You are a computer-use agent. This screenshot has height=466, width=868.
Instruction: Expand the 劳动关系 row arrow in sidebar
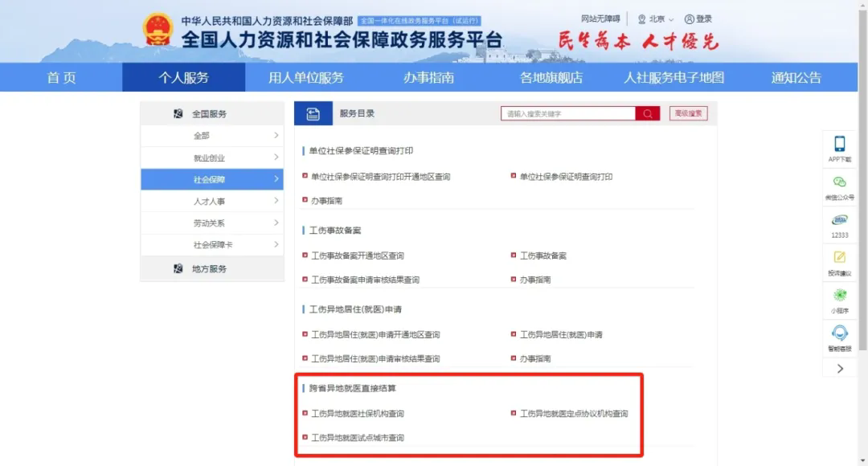pos(276,223)
